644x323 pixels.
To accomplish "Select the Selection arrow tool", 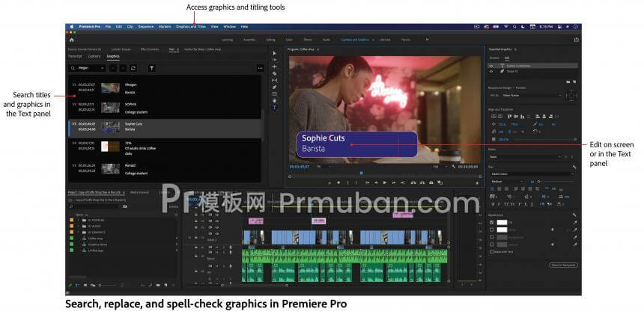I will (x=274, y=53).
